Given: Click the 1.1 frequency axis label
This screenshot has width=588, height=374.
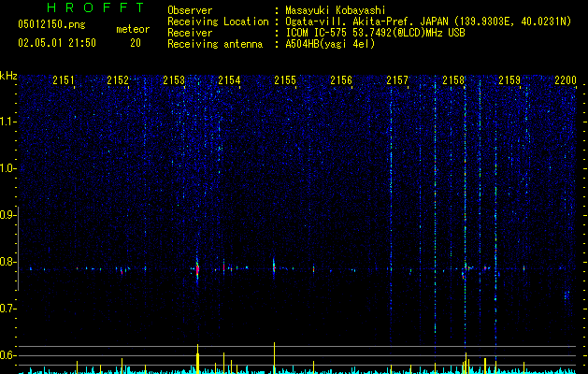Looking at the screenshot, I should coord(8,122).
